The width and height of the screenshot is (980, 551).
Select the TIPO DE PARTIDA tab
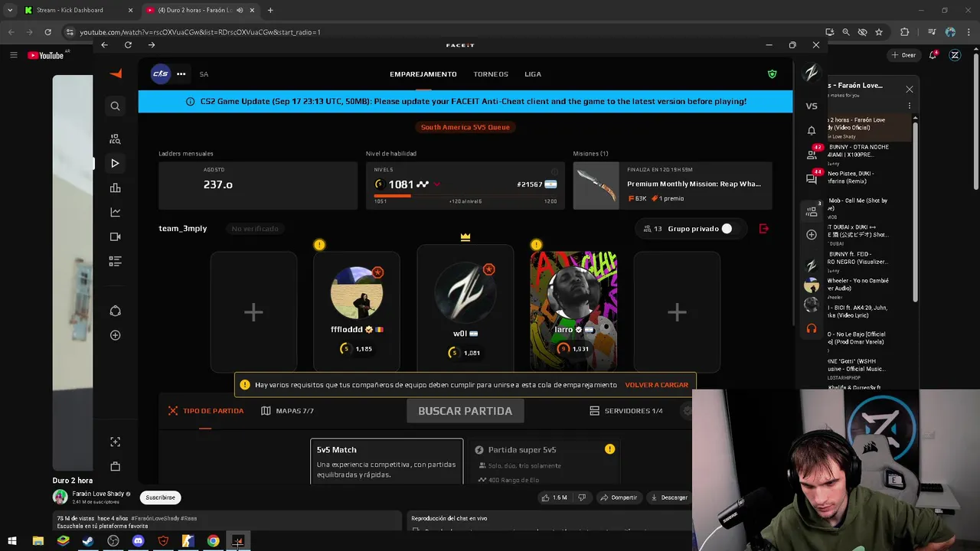pos(205,411)
